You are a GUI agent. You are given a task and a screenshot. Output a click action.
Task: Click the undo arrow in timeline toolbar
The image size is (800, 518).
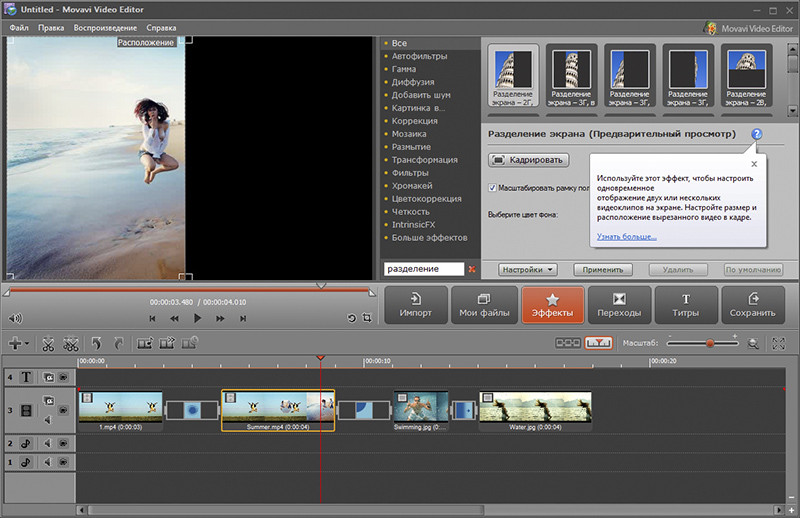96,343
